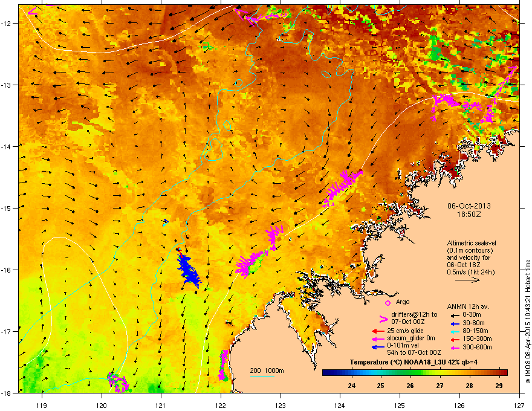Click the 125 longitude axis label
Image resolution: width=532 pixels, height=411 pixels.
tap(400, 405)
